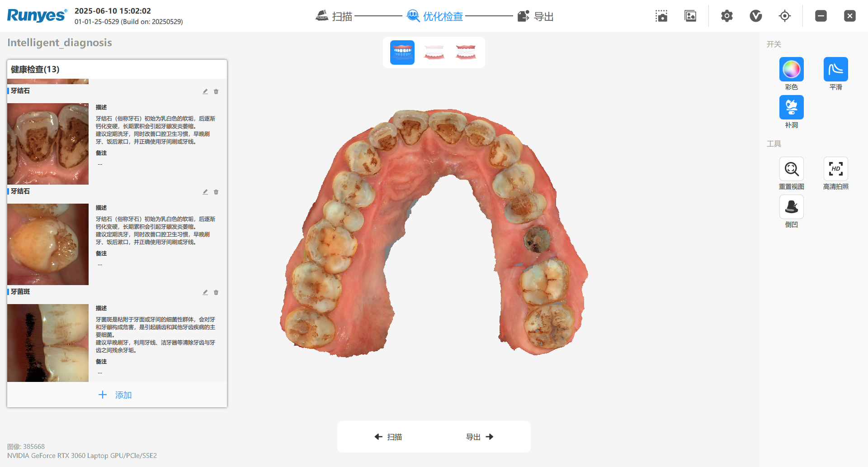Click the screenshot capture icon in top bar

(661, 16)
